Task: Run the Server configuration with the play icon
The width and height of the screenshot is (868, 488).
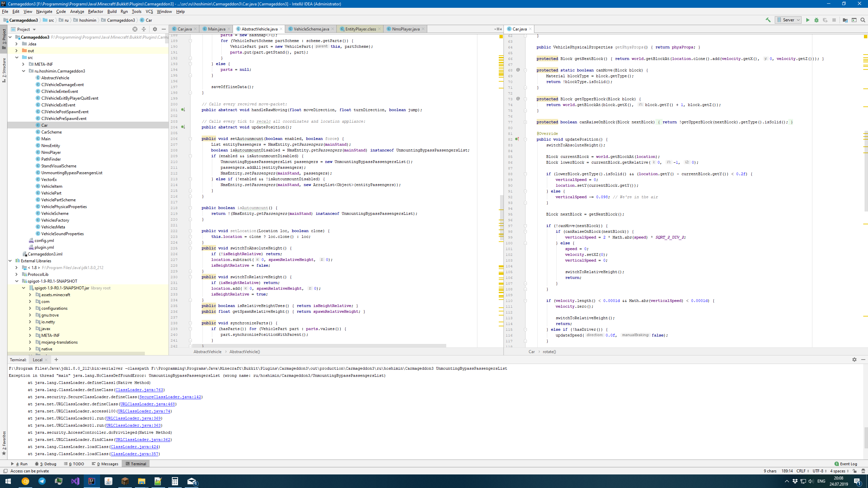Action: pyautogui.click(x=808, y=20)
